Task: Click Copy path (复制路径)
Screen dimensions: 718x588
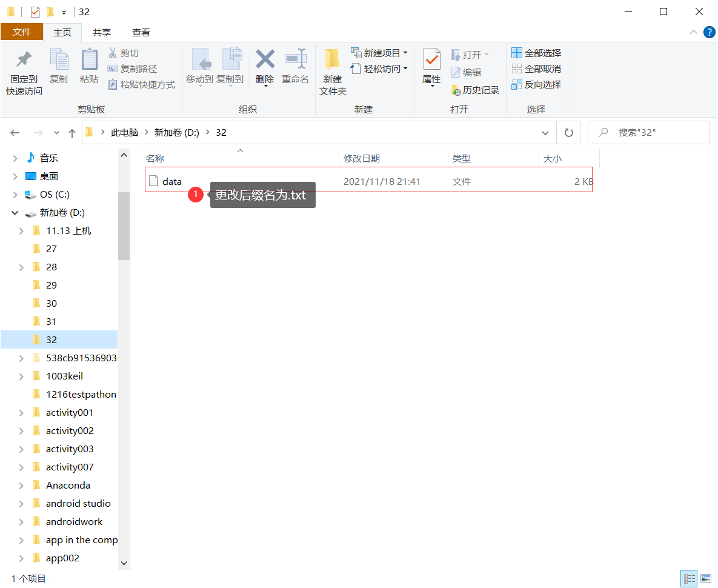Action: point(132,68)
